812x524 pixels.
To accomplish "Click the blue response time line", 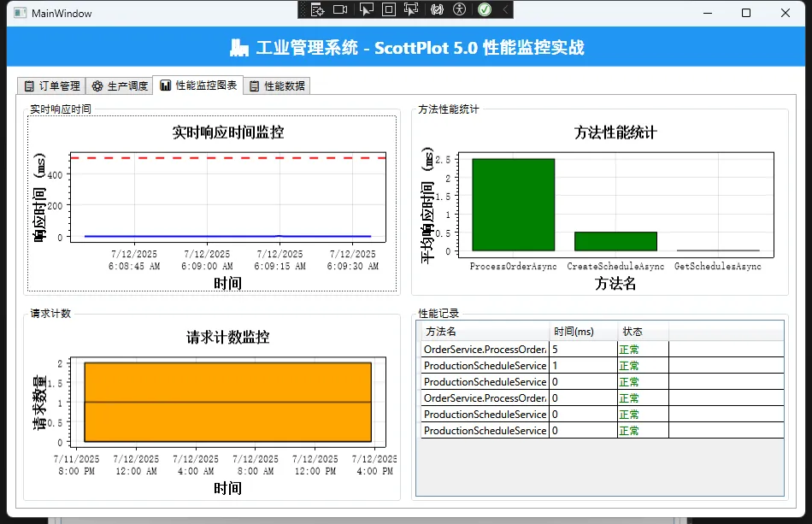I will coord(228,236).
